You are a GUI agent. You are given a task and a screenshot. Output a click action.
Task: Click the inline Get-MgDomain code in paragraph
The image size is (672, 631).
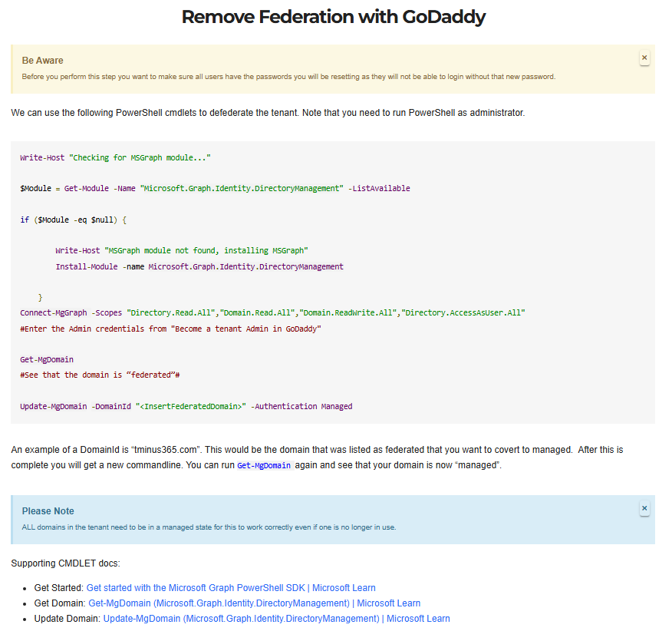tap(264, 465)
